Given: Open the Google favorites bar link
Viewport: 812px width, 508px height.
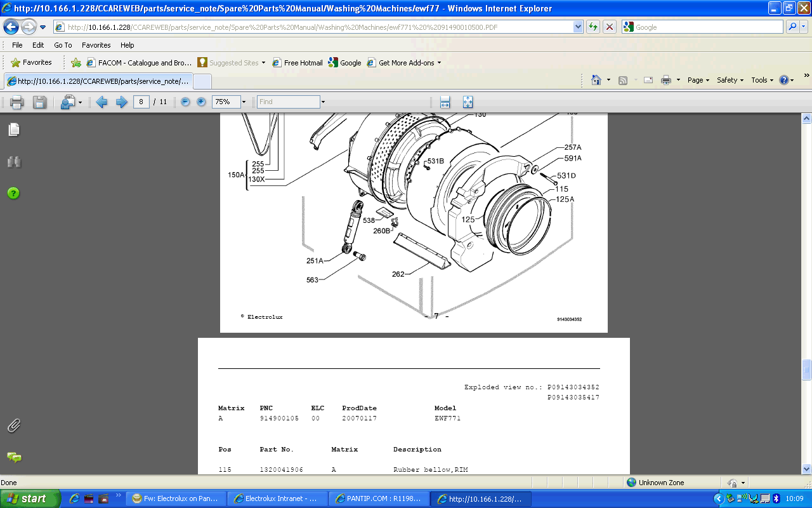Looking at the screenshot, I should tap(344, 63).
